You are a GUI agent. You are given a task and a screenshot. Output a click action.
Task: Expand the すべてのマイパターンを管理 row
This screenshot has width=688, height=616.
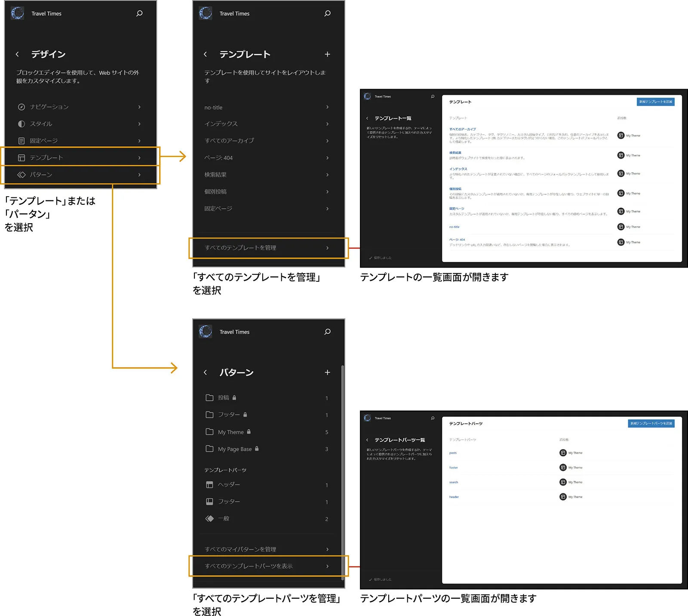coord(267,549)
